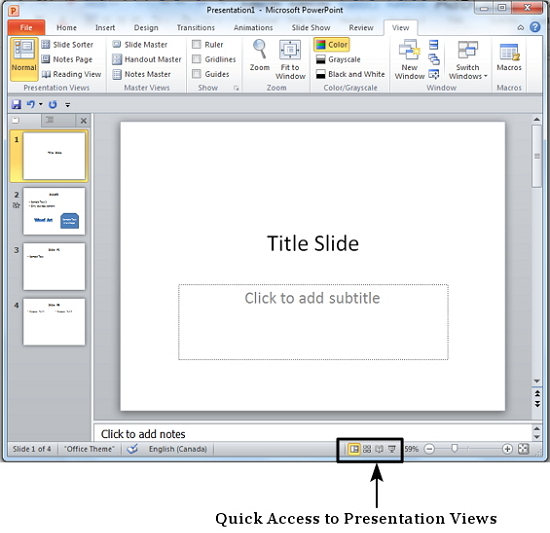The width and height of the screenshot is (550, 533).
Task: Select slide 3 thumbnail
Action: click(54, 266)
